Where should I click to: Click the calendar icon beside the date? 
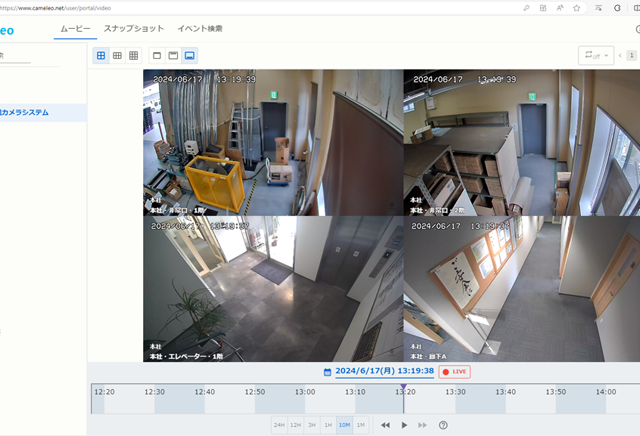327,371
